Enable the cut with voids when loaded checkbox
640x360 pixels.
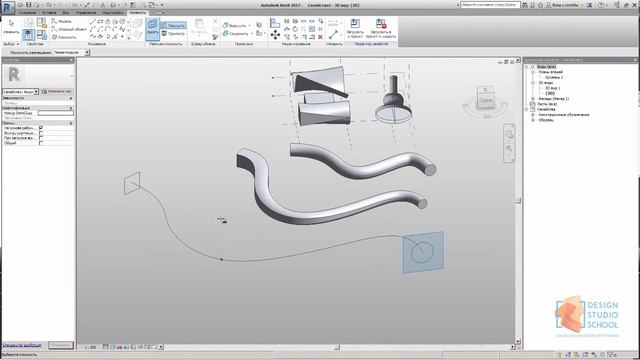coord(41,138)
